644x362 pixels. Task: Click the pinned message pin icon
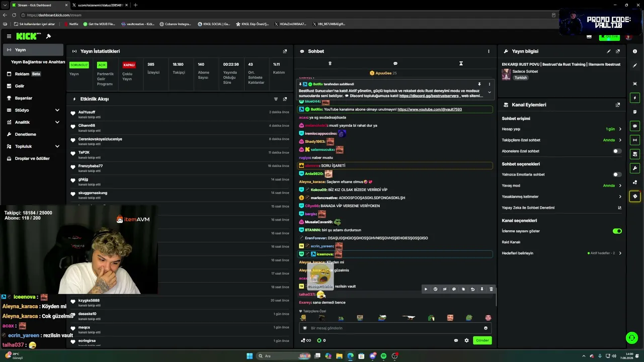(x=479, y=84)
